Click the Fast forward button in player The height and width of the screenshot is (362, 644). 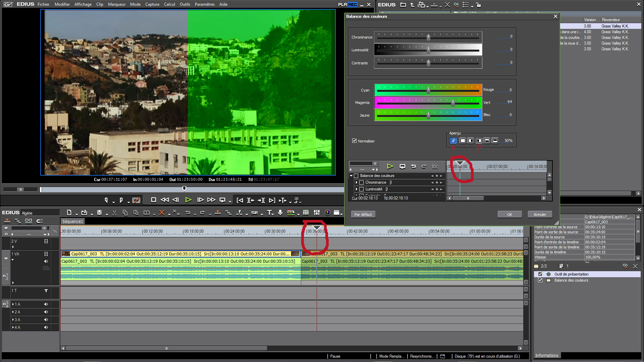point(211,200)
